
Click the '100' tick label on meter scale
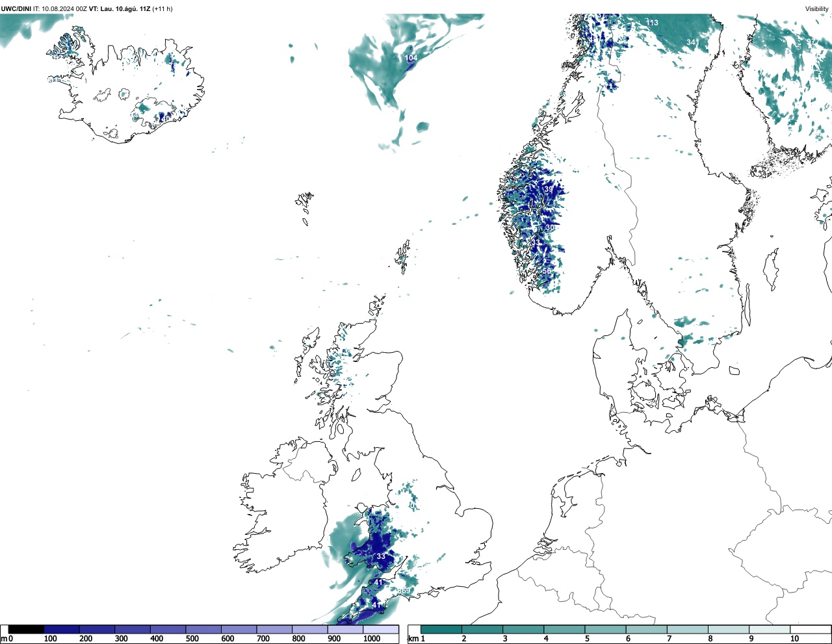50,639
